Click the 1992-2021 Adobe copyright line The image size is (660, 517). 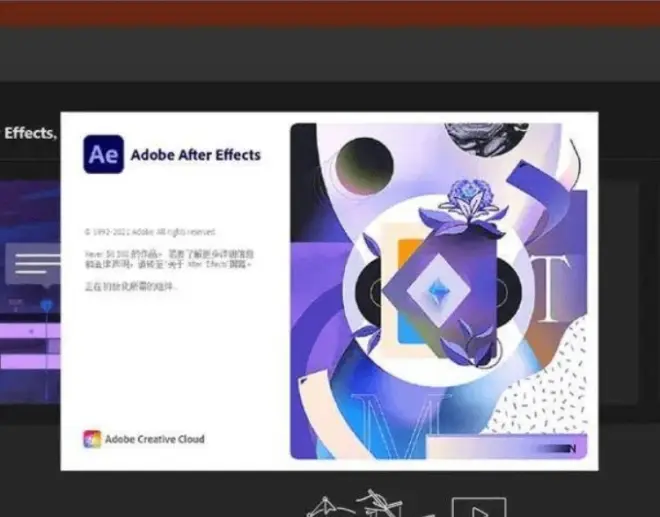[x=150, y=232]
